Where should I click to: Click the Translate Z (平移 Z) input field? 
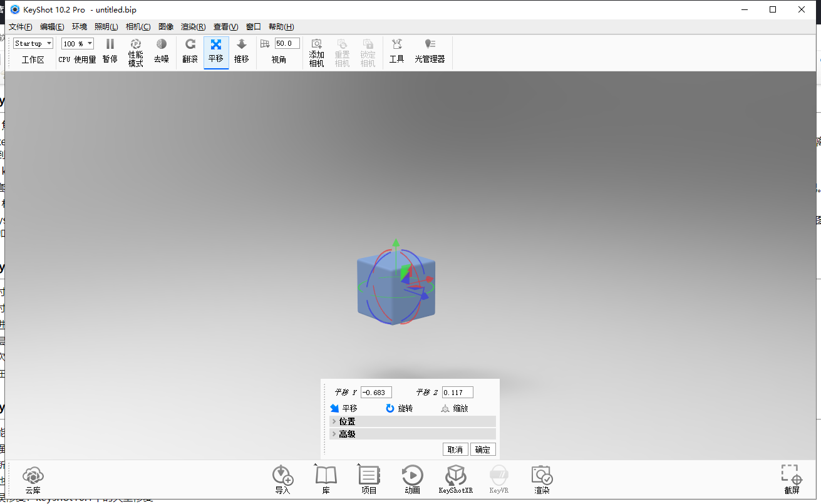458,393
